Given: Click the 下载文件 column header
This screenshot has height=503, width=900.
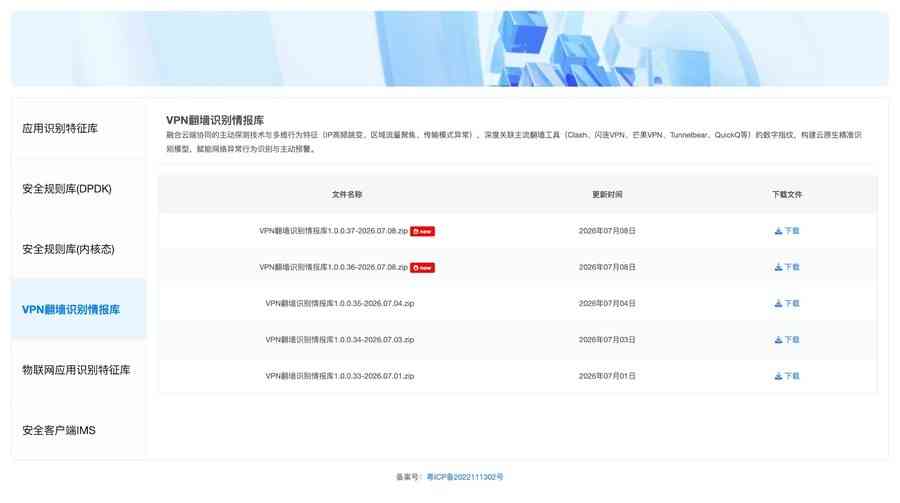Looking at the screenshot, I should click(787, 195).
